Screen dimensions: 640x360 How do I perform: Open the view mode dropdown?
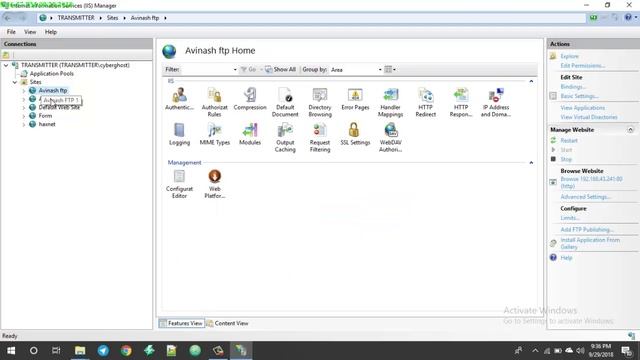[x=390, y=70]
